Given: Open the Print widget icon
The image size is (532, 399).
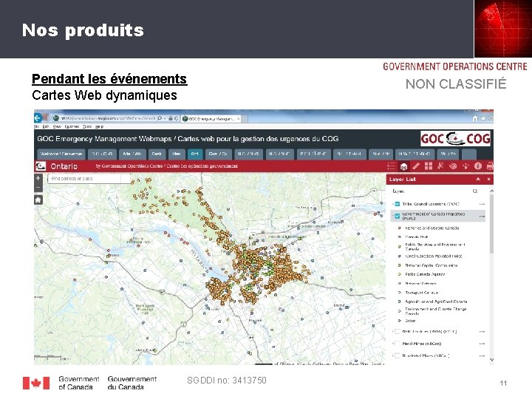Looking at the screenshot, I should click(490, 166).
